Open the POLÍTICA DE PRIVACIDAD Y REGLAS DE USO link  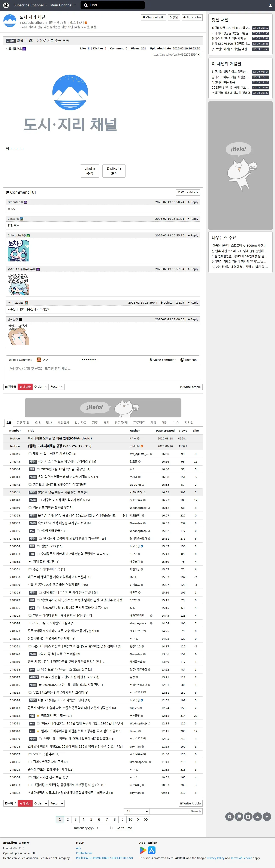click(x=104, y=858)
